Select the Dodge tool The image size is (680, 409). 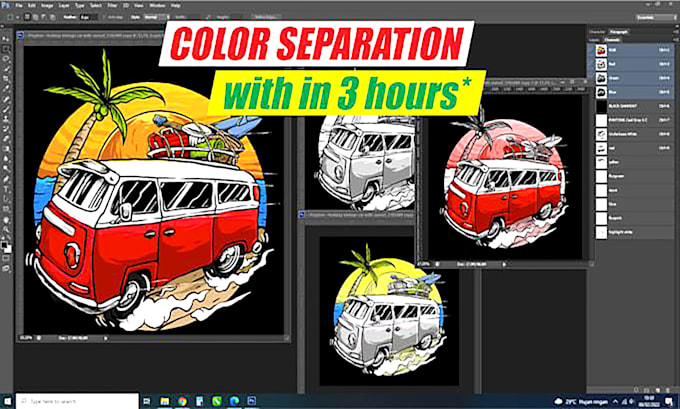[x=6, y=169]
